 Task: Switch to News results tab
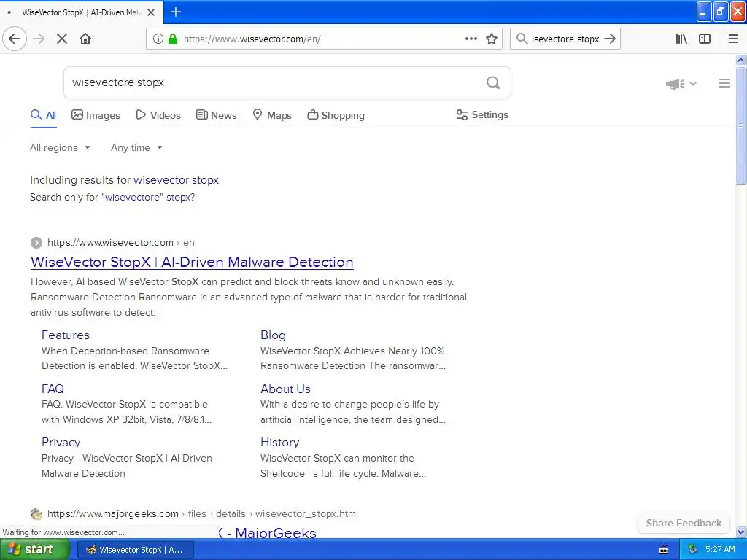click(x=216, y=115)
